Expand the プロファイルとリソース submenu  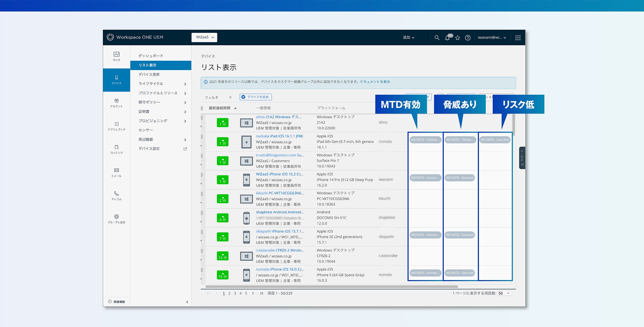185,93
